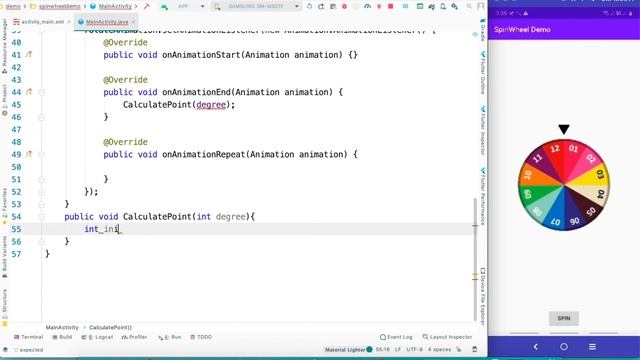The width and height of the screenshot is (640, 360).
Task: Click MainActivity in the bottom breadcrumb
Action: 62,327
